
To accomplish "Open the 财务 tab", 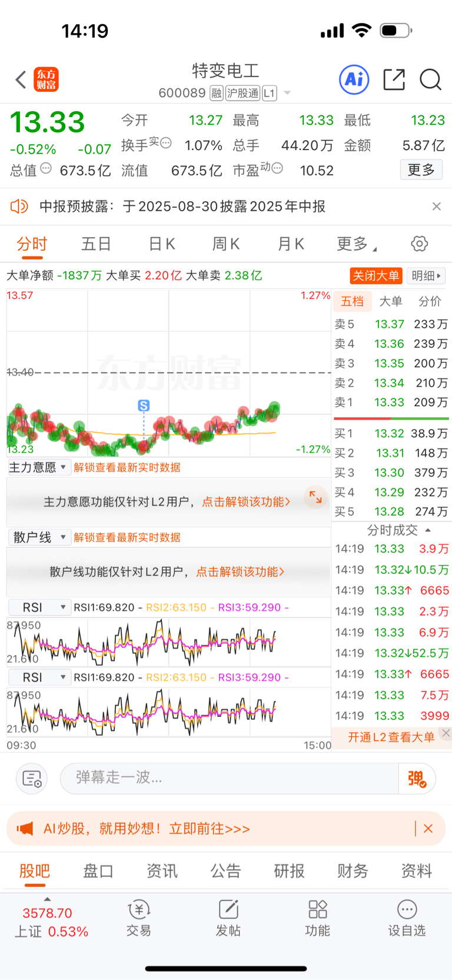I will [x=353, y=871].
